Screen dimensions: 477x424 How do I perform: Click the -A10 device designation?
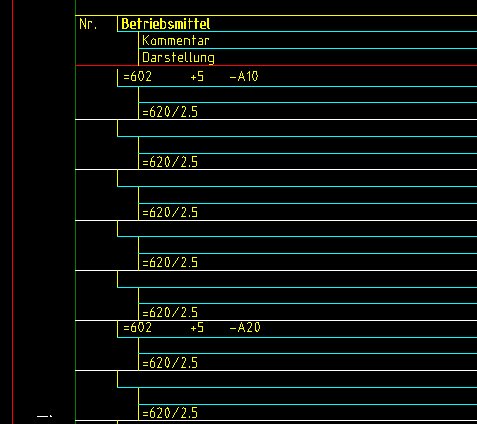[x=244, y=77]
